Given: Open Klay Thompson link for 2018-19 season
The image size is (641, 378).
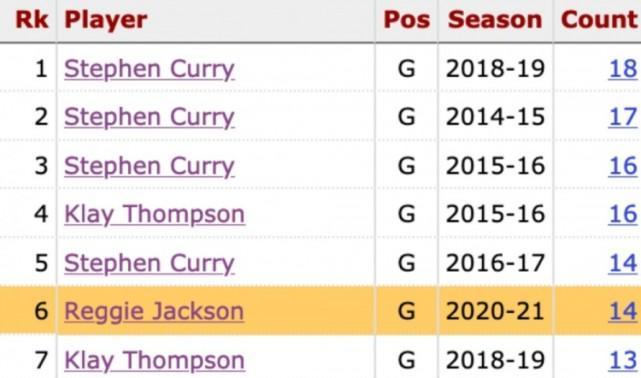Looking at the screenshot, I should [x=155, y=360].
